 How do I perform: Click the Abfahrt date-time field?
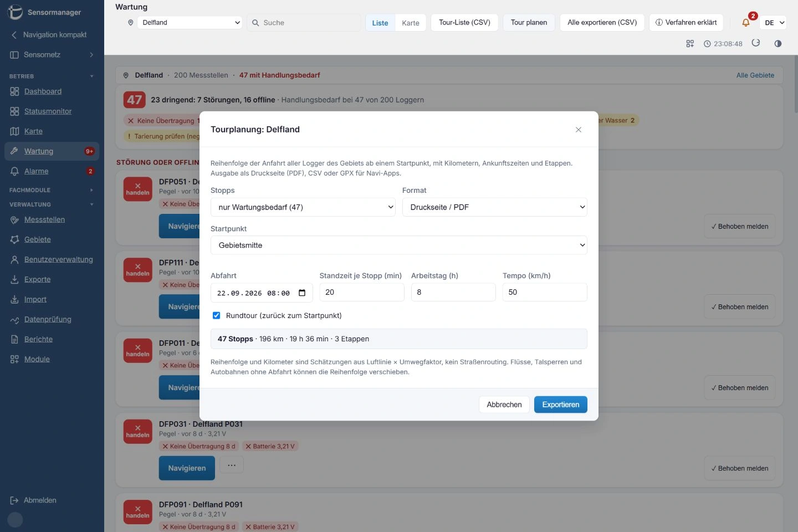(262, 293)
